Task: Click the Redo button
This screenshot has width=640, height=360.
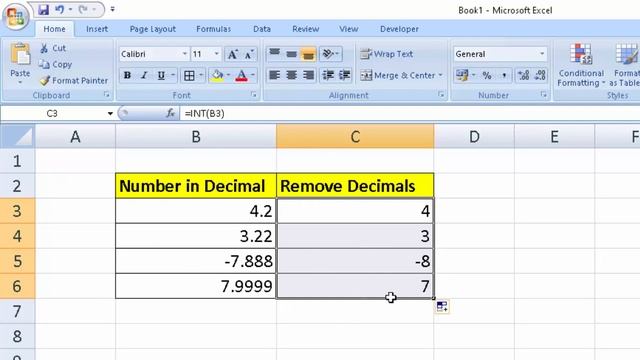Action: (84, 9)
